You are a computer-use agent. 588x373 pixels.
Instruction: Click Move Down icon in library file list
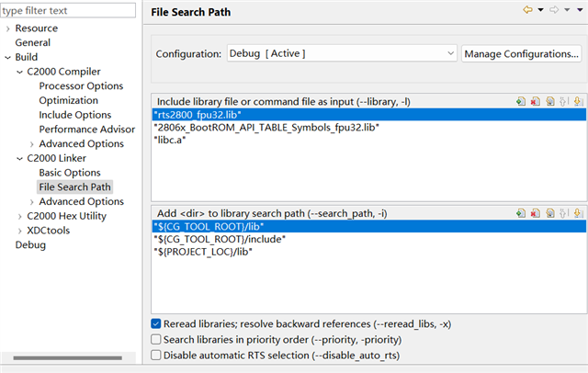(579, 101)
